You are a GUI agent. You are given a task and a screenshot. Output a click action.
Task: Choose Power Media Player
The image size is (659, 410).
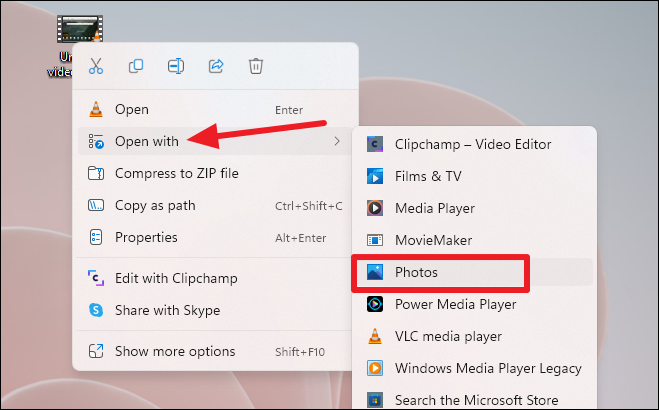point(474,304)
